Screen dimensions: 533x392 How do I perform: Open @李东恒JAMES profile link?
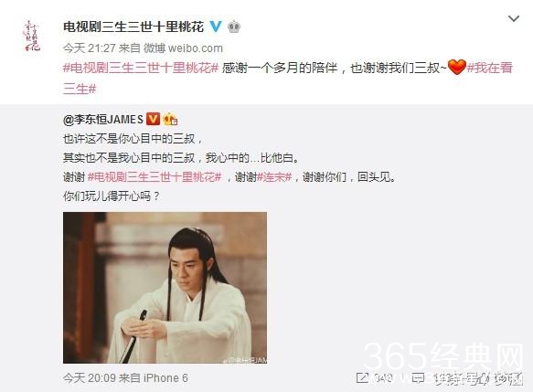tap(103, 119)
